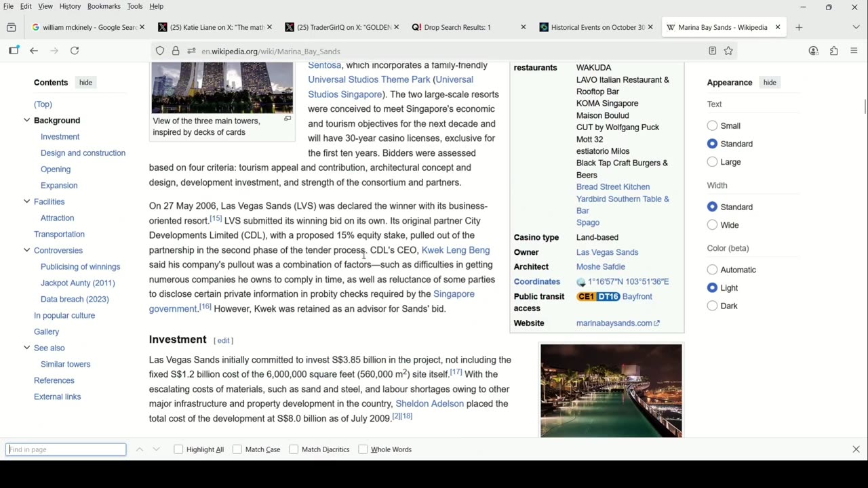Go back to the previous page
868x488 pixels.
pyautogui.click(x=34, y=51)
